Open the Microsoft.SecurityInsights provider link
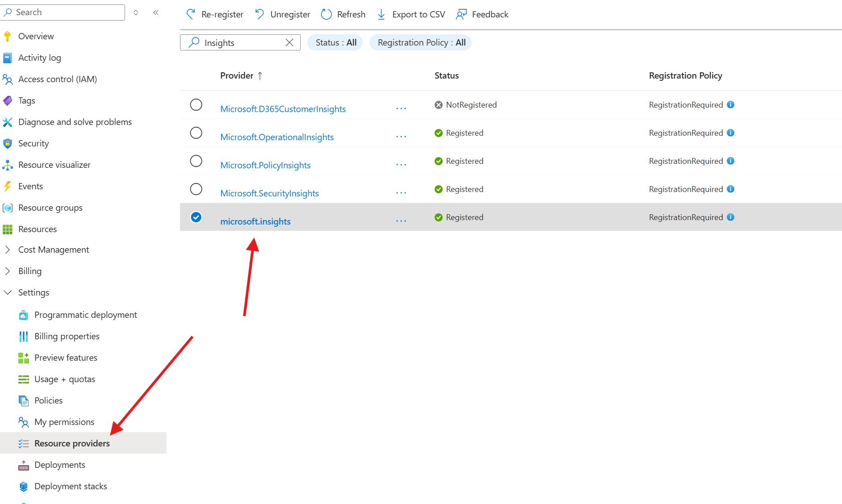The height and width of the screenshot is (504, 842). point(269,193)
